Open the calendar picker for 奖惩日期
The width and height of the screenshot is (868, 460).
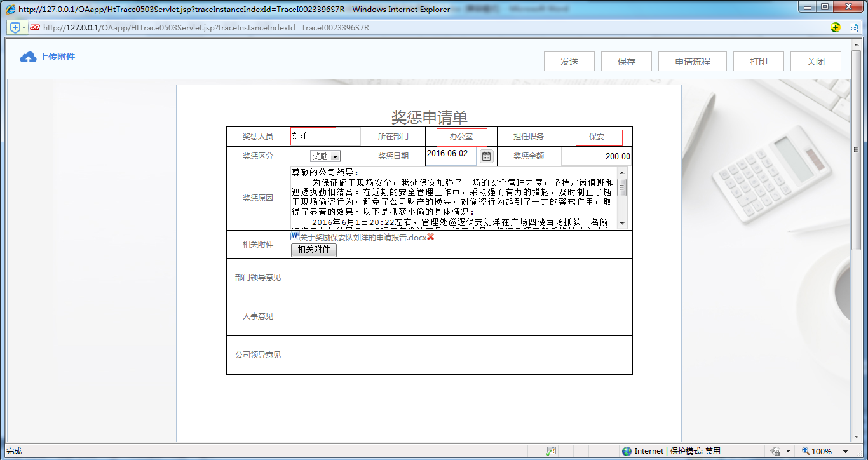pos(486,156)
